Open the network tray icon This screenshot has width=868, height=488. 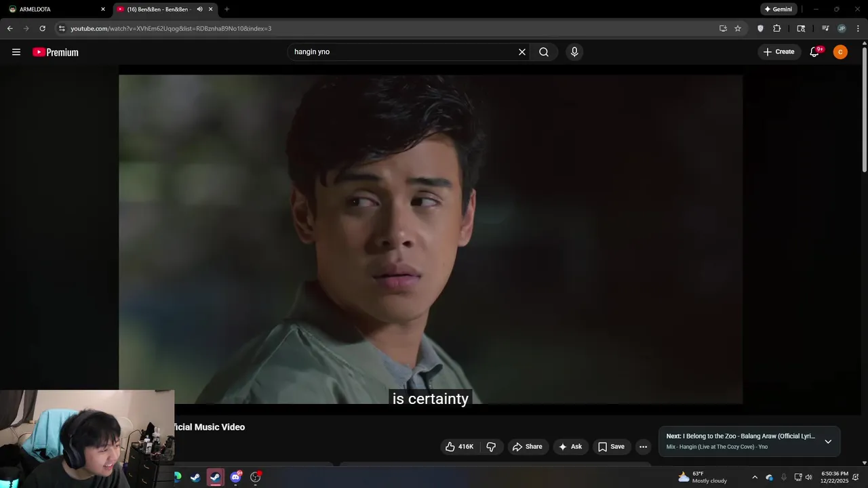coord(798,477)
